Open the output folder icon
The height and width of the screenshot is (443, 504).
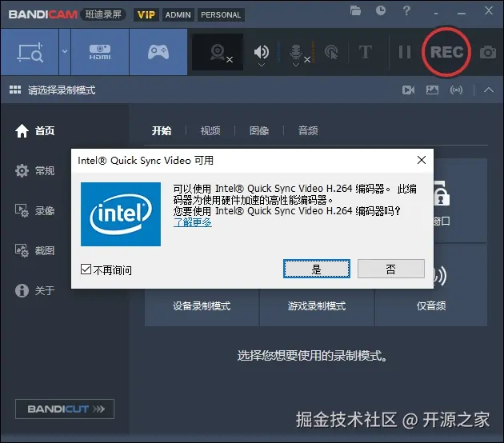click(355, 10)
